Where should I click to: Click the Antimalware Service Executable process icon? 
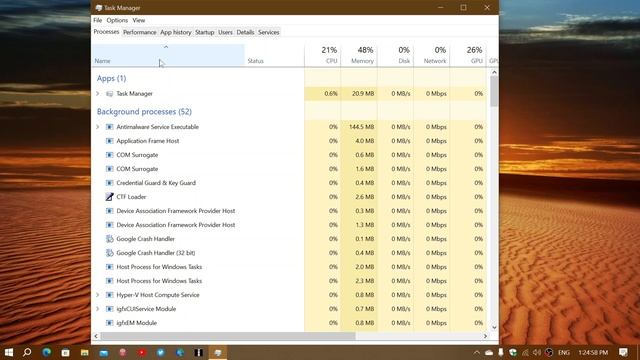click(109, 127)
